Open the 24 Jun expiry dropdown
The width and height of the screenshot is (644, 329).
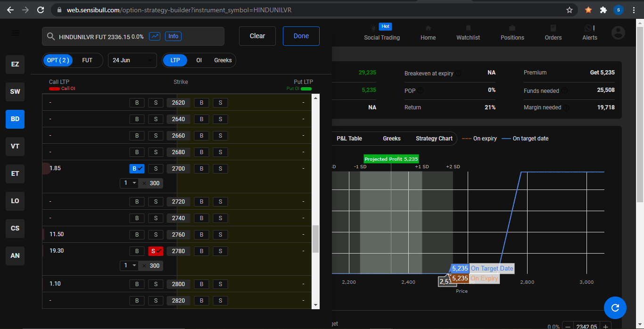(x=132, y=60)
